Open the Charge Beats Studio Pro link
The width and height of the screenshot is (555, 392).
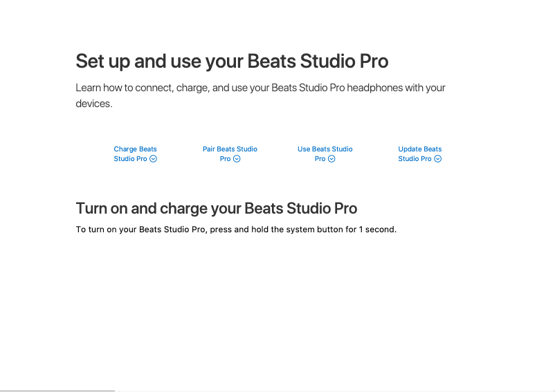click(x=135, y=149)
